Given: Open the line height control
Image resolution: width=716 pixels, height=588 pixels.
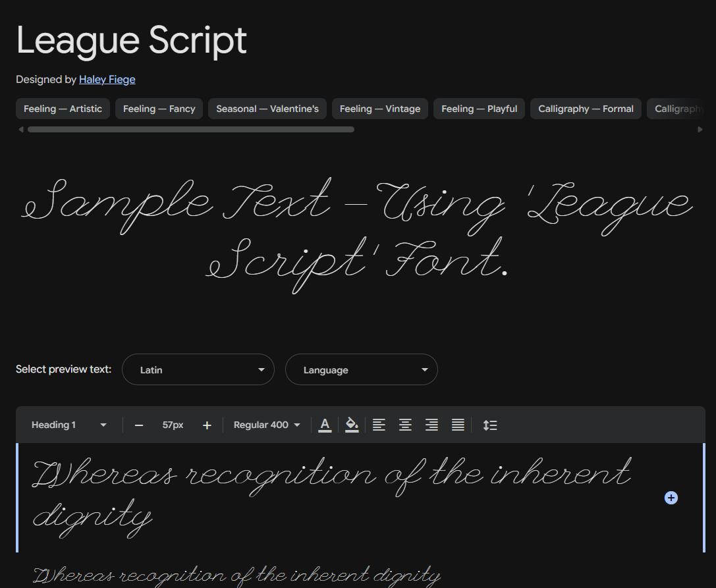Looking at the screenshot, I should tap(490, 425).
